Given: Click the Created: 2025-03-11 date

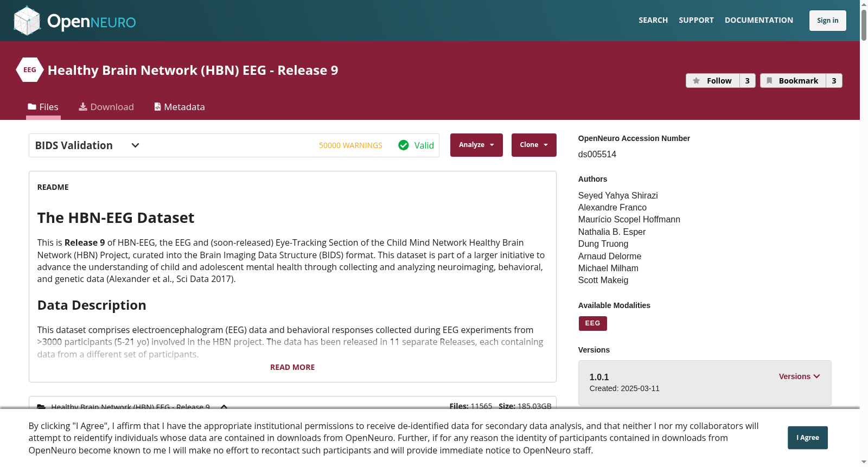Looking at the screenshot, I should (x=624, y=388).
